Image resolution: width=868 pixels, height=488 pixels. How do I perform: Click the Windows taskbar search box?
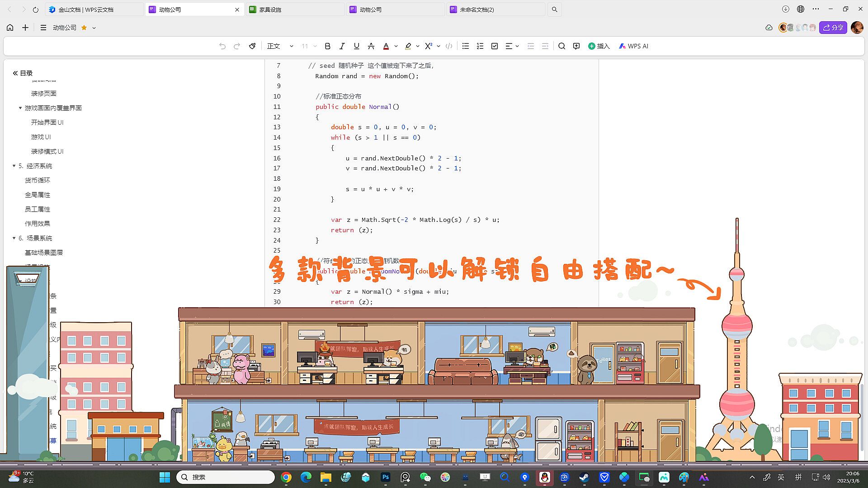225,477
